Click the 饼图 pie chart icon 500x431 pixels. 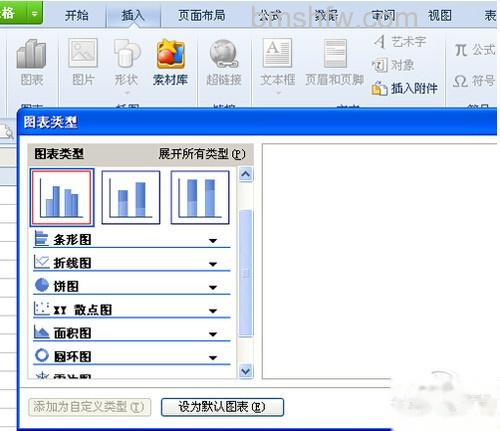pyautogui.click(x=42, y=285)
